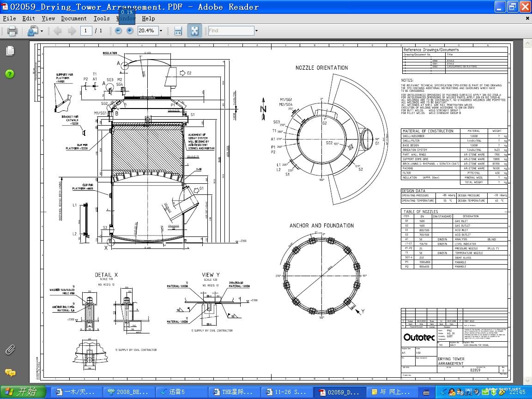
Task: Click the vertical scrollbar up arrow
Action: 527,43
